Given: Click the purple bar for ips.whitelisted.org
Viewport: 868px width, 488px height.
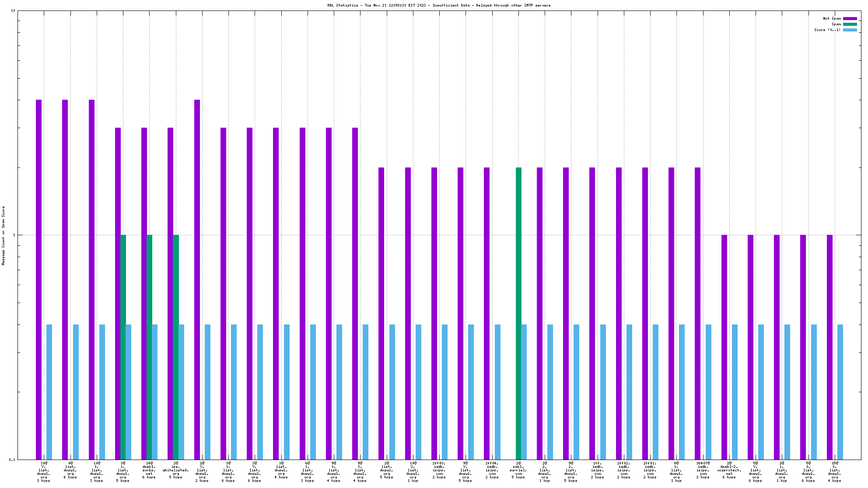Looking at the screenshot, I should [170, 293].
